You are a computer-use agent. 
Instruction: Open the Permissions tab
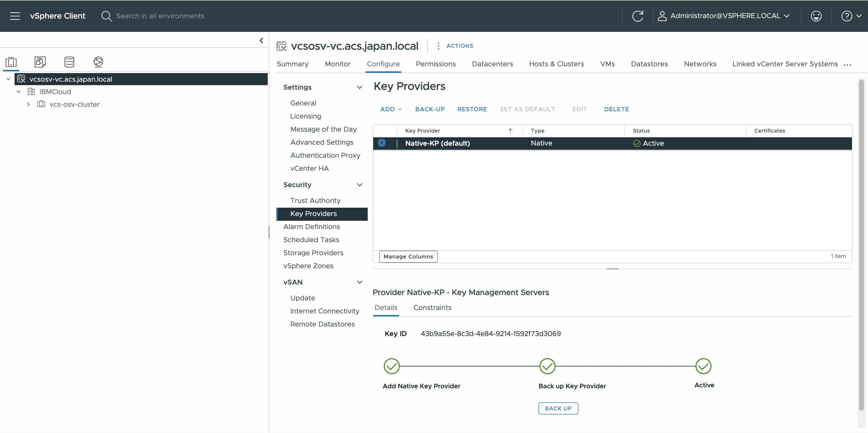(x=436, y=64)
